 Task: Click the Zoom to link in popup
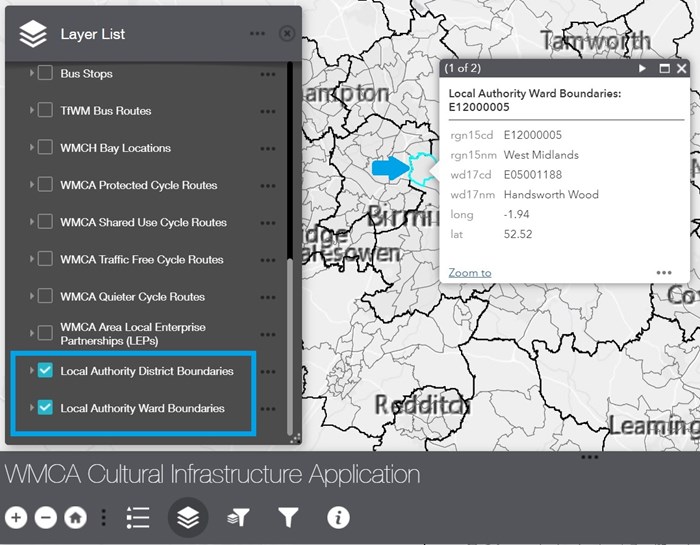pyautogui.click(x=469, y=272)
